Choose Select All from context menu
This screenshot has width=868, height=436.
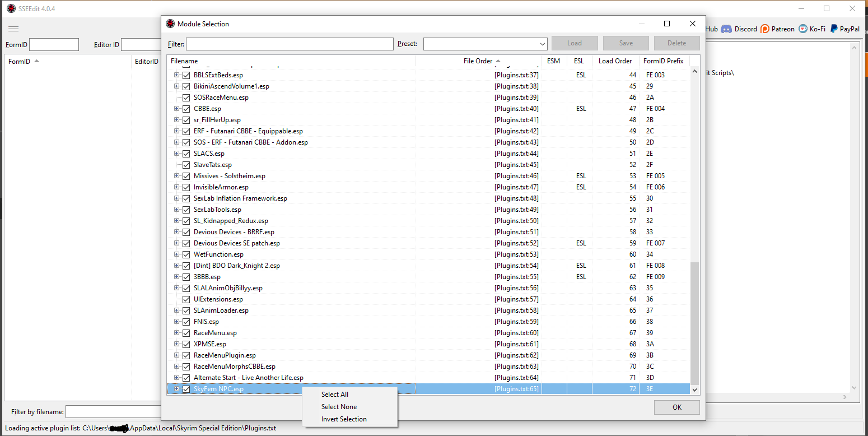coord(349,395)
